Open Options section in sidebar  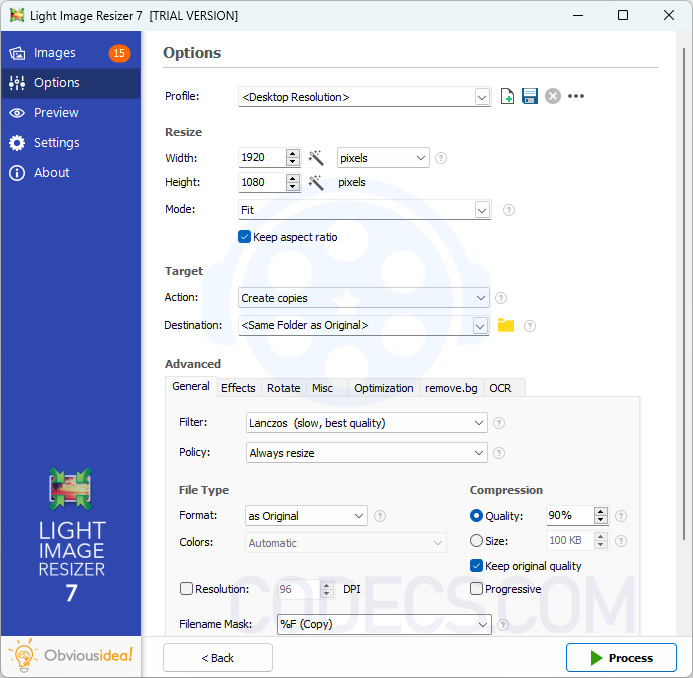click(71, 83)
